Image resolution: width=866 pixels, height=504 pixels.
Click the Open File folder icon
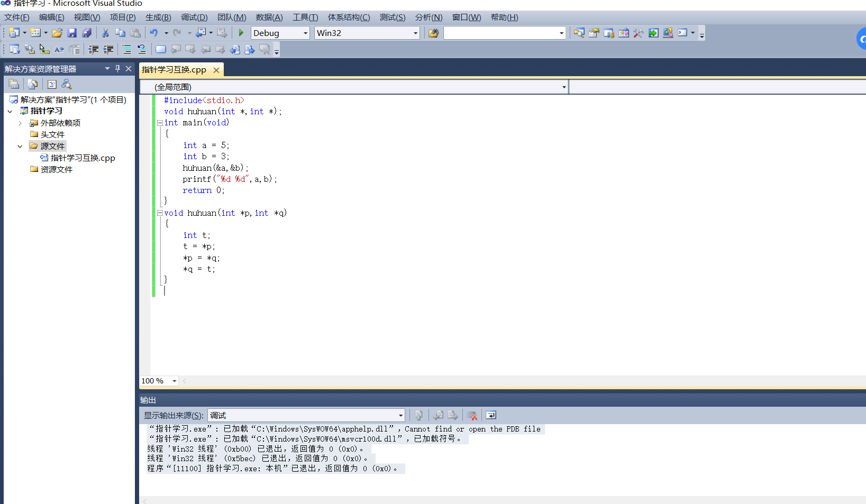57,33
